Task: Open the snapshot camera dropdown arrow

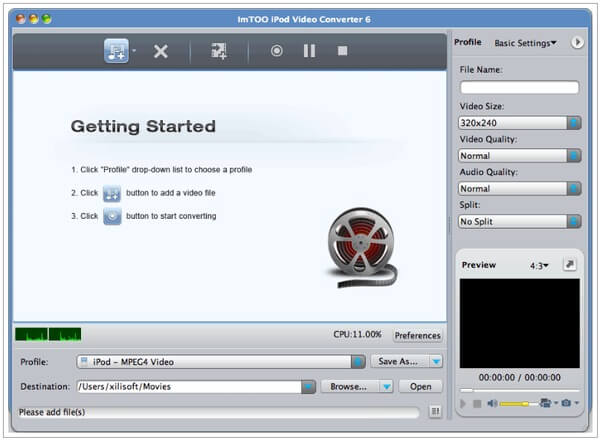Action: [576, 403]
